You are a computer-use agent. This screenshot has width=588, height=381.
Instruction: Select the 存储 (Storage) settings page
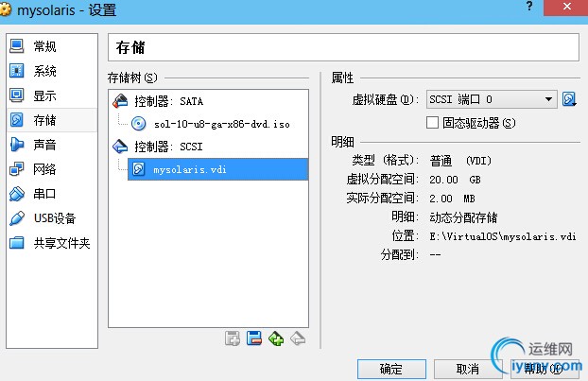[52, 120]
